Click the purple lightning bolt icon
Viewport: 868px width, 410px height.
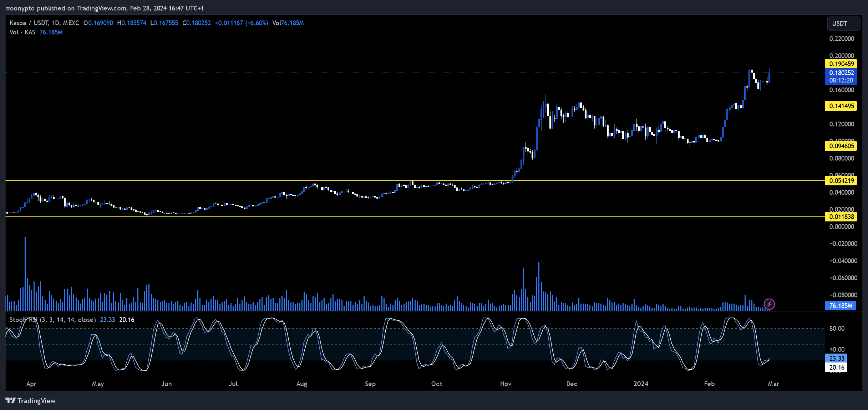pyautogui.click(x=769, y=304)
